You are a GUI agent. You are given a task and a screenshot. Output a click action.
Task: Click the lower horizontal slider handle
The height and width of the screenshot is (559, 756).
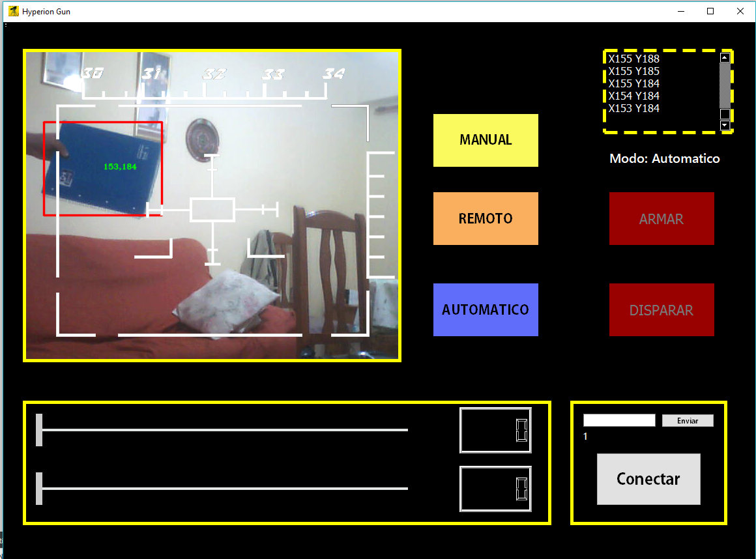point(39,489)
